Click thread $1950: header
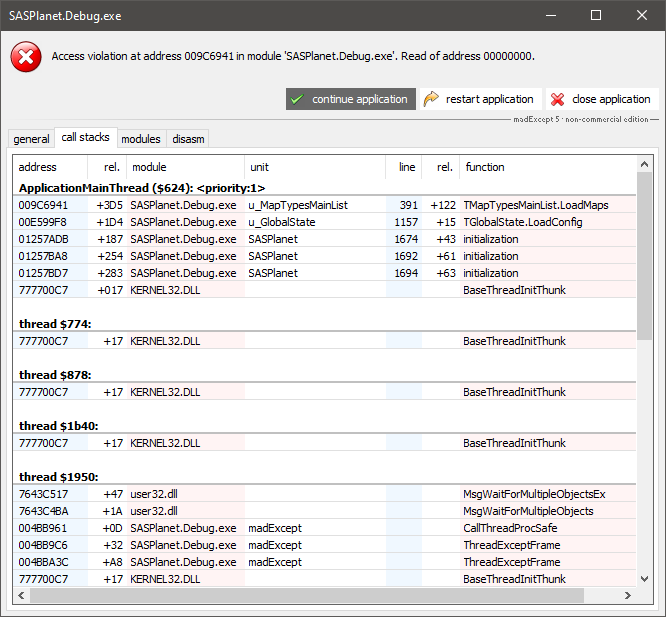The width and height of the screenshot is (666, 617). [x=59, y=477]
